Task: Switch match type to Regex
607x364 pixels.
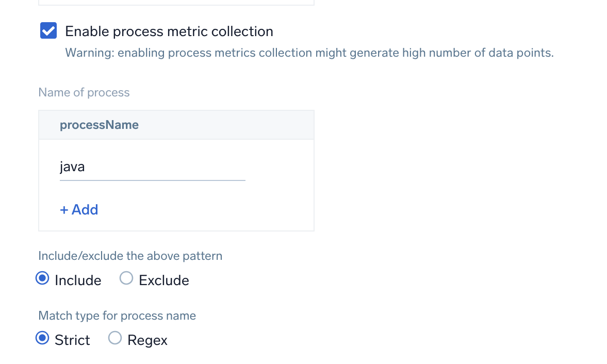Action: (x=114, y=338)
